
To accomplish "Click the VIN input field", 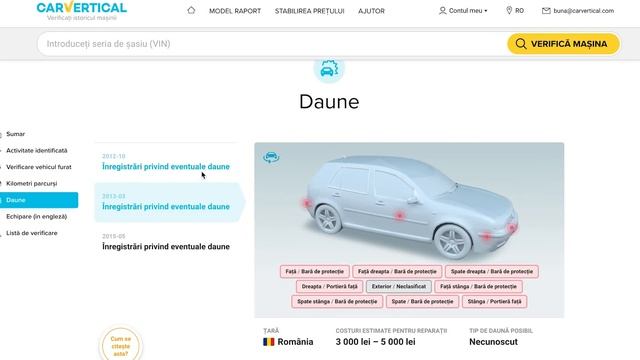I will tap(271, 44).
